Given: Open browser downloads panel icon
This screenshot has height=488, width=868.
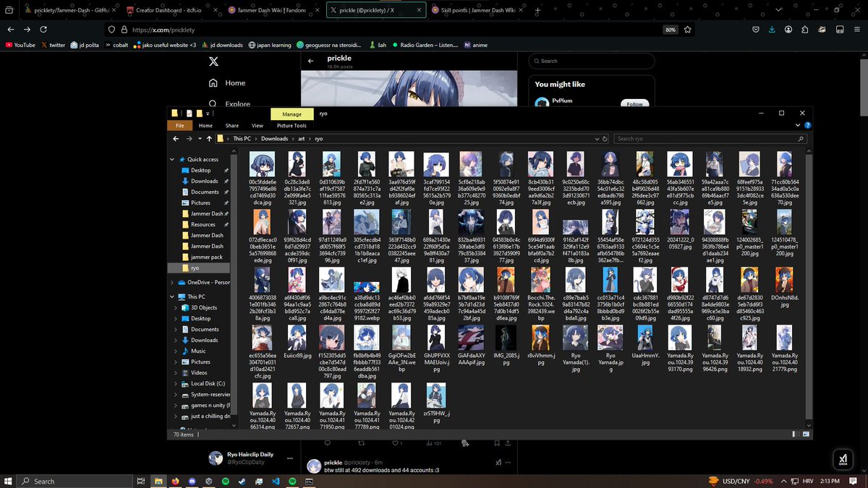Looking at the screenshot, I should click(773, 30).
